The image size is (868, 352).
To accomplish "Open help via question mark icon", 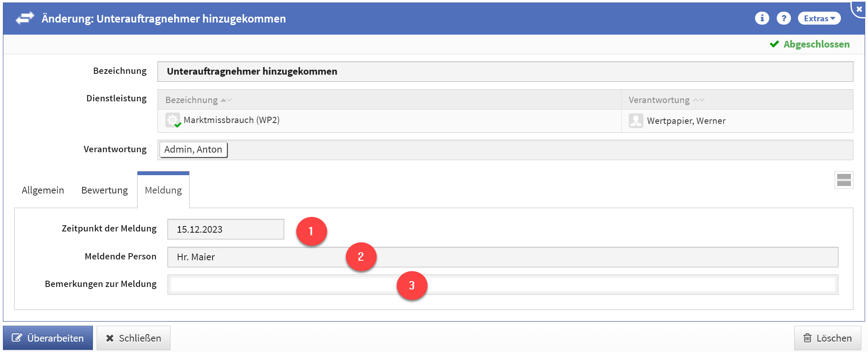I will 783,18.
